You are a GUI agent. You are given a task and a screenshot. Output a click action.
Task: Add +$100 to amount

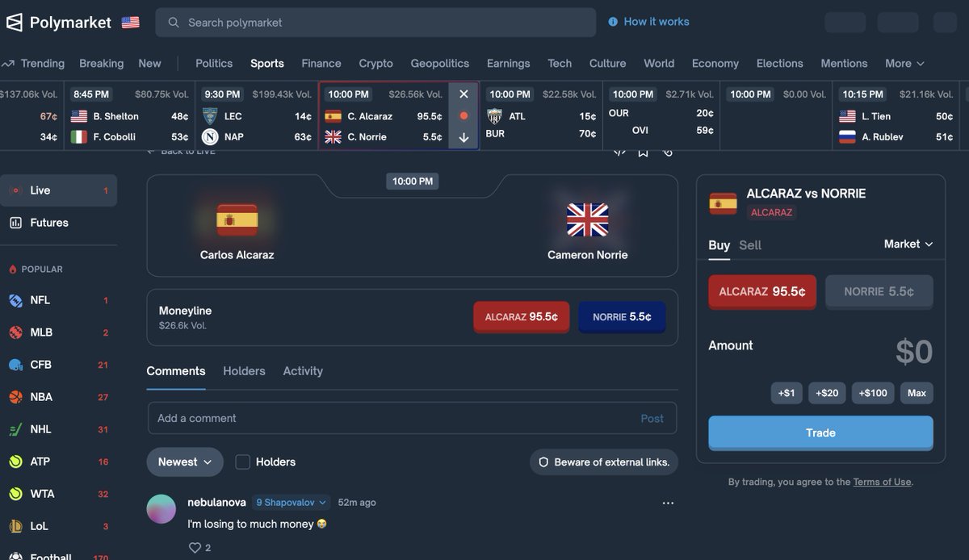[x=873, y=393]
